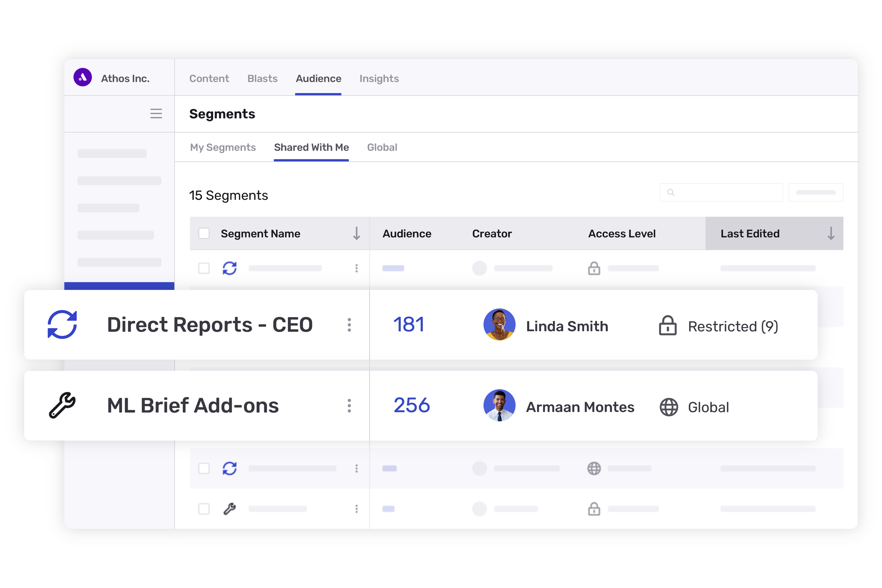This screenshot has height=588, width=882.
Task: Select the sync icon next to Direct Reports - CEO
Action: point(63,325)
